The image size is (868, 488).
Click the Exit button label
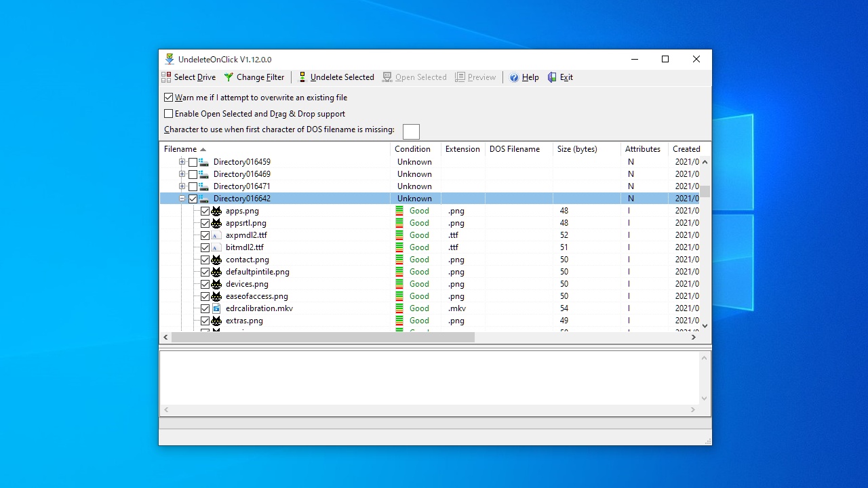point(566,77)
